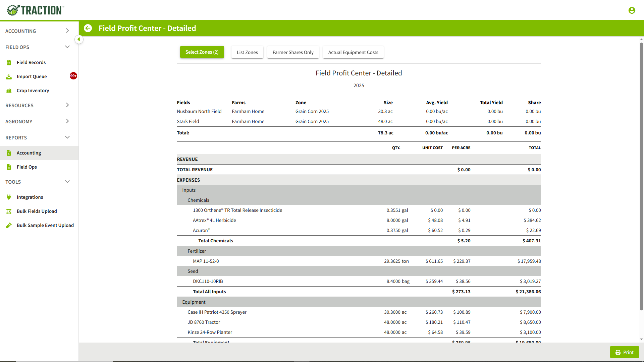Open the Accounting report under Reports
Screen dimensions: 644x362
pyautogui.click(x=29, y=153)
